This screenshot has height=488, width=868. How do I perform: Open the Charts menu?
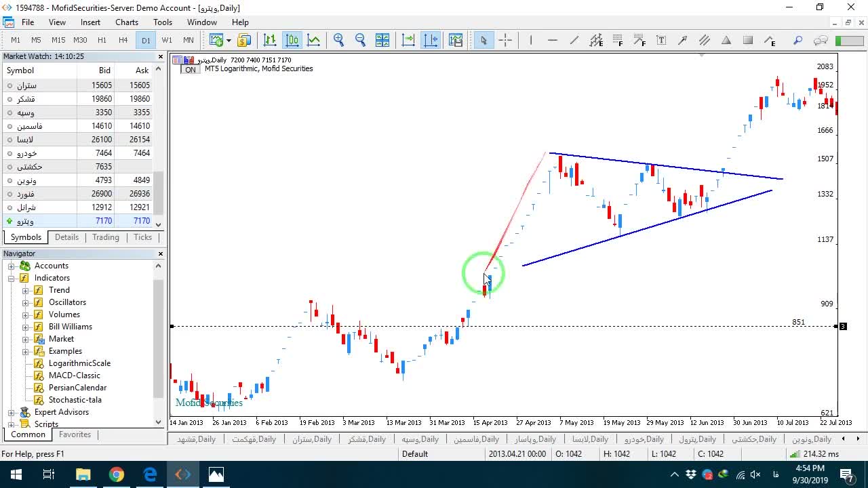[x=127, y=22]
